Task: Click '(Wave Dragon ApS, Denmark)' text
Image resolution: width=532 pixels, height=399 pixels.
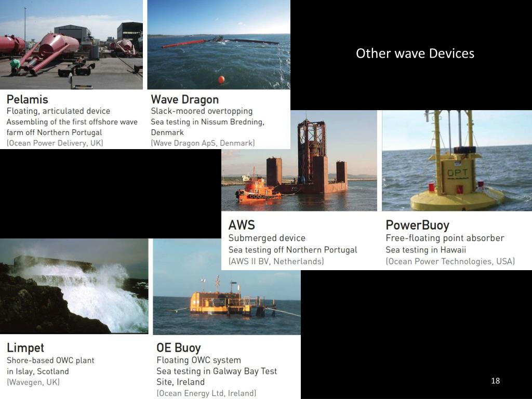Action: coord(203,143)
